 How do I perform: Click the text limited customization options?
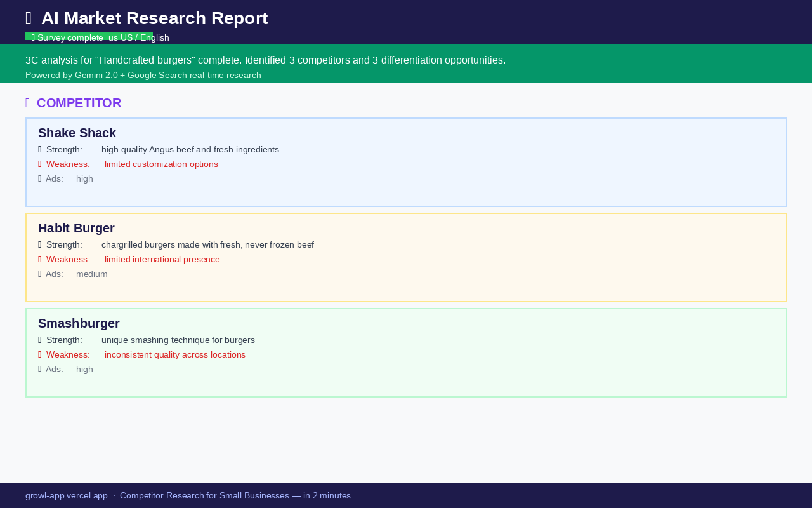click(161, 164)
